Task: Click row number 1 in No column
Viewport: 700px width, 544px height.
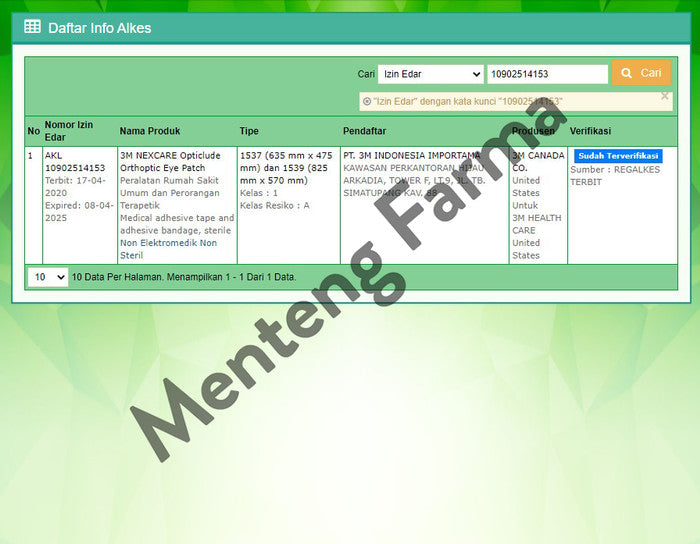Action: coord(30,156)
